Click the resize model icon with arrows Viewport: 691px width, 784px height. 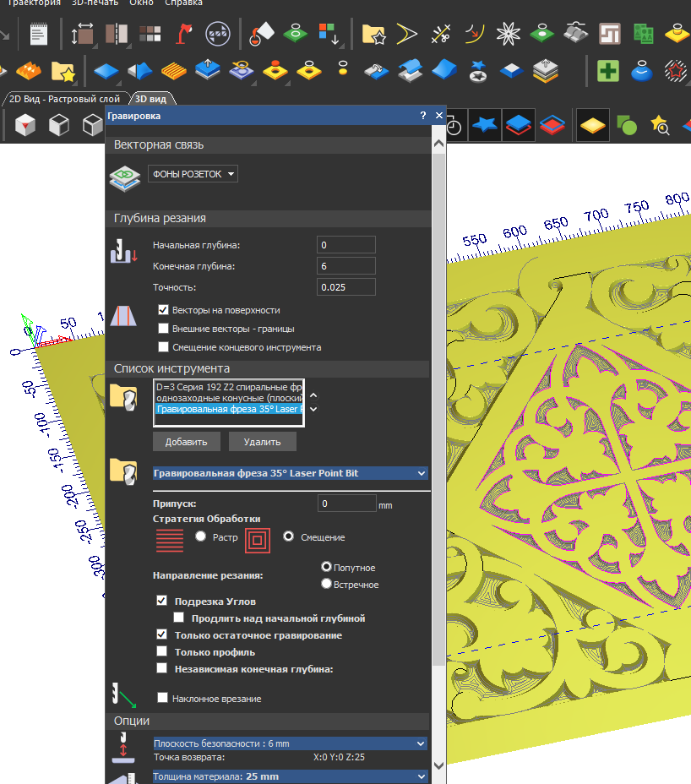[82, 34]
